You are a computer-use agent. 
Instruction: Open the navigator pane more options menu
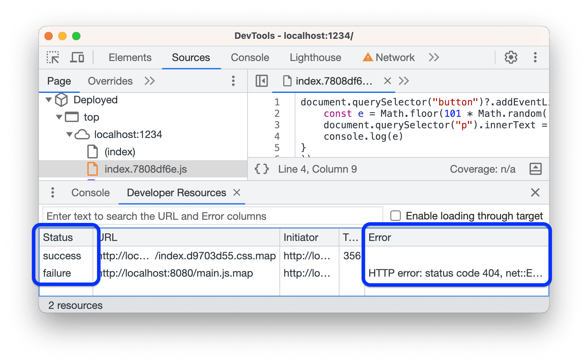click(x=233, y=81)
